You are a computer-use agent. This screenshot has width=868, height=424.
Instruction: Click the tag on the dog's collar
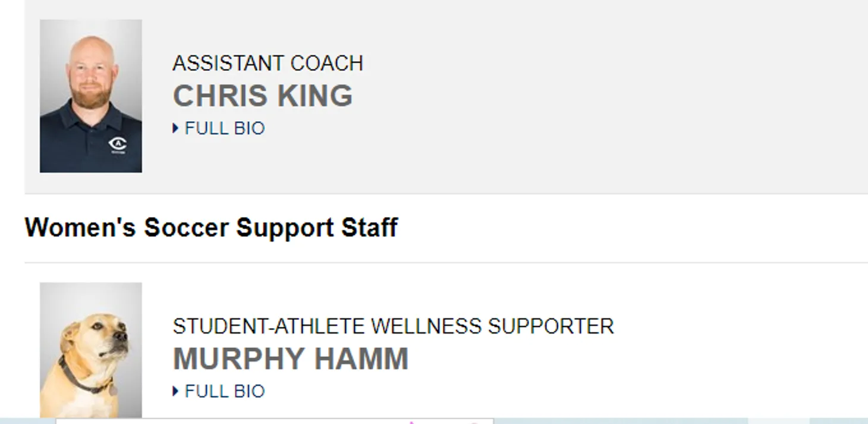point(113,390)
